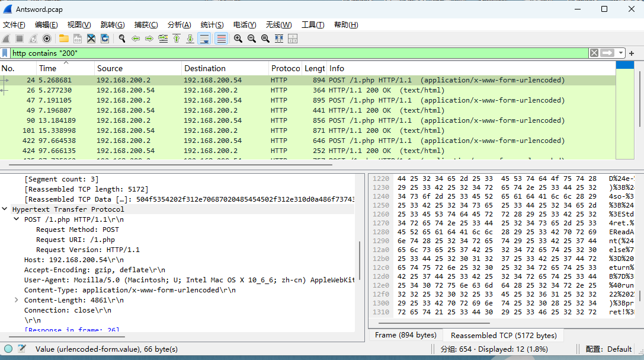This screenshot has height=360, width=644.
Task: Select the Request URI: /1.php line
Action: tap(76, 240)
